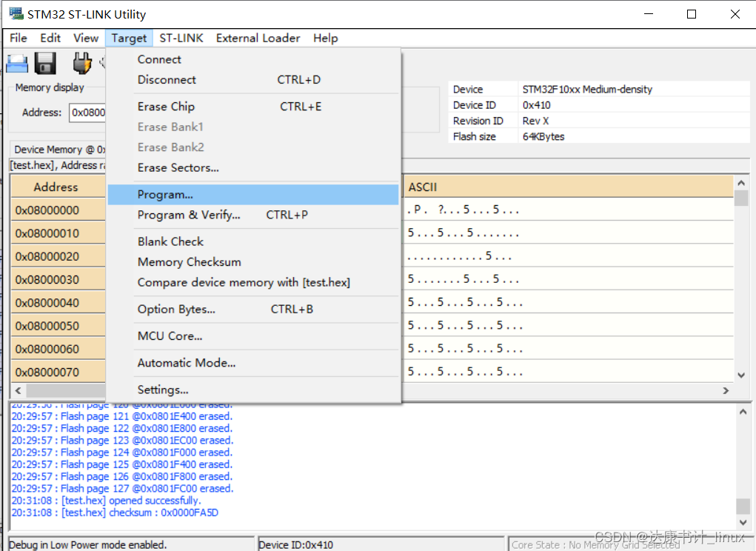Open the Edit menu
The image size is (756, 551).
[50, 38]
